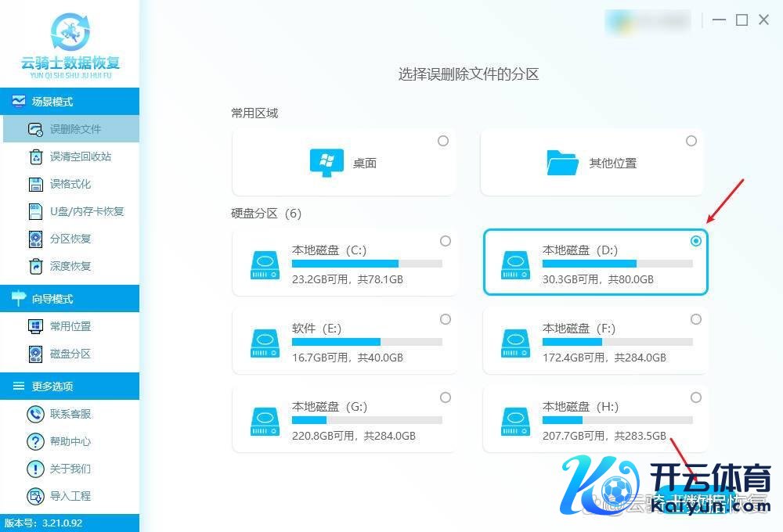Collapse the 场景模式 section header

click(x=70, y=102)
